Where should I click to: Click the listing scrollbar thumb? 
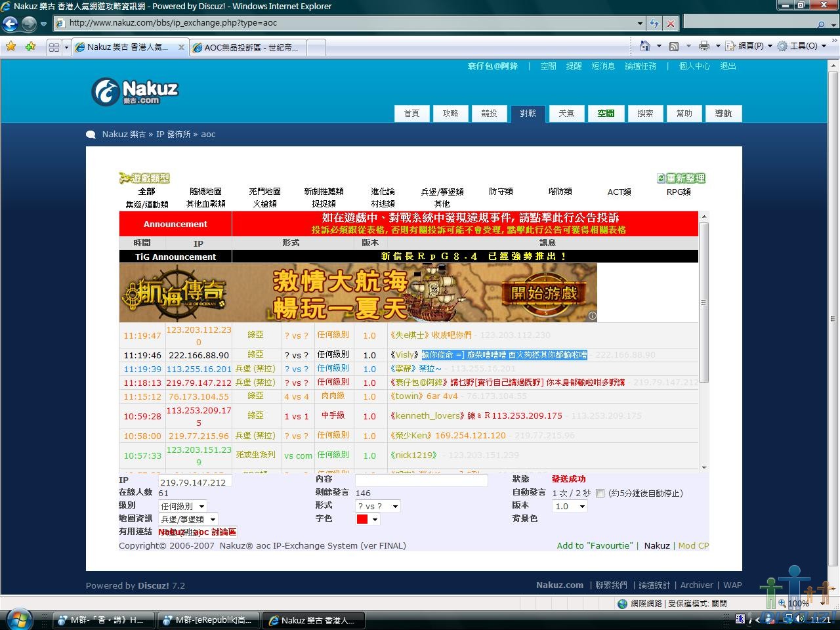click(x=704, y=302)
